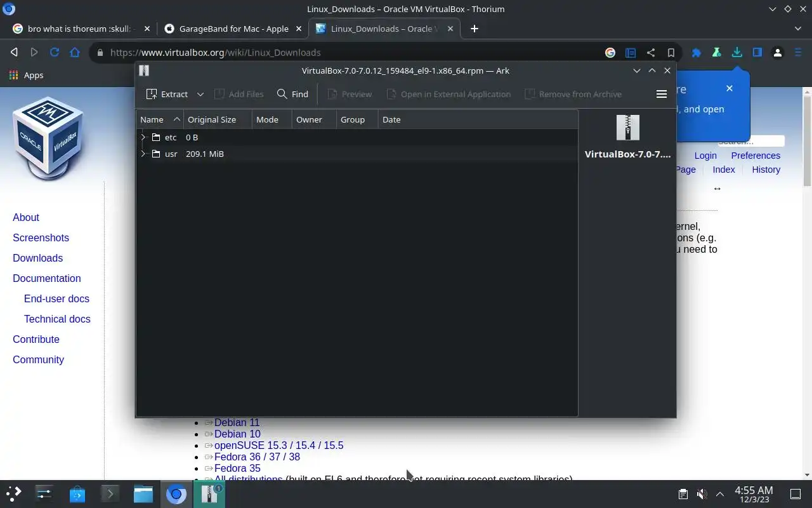Viewport: 812px width, 508px height.
Task: Select the etc folder row
Action: click(x=357, y=137)
